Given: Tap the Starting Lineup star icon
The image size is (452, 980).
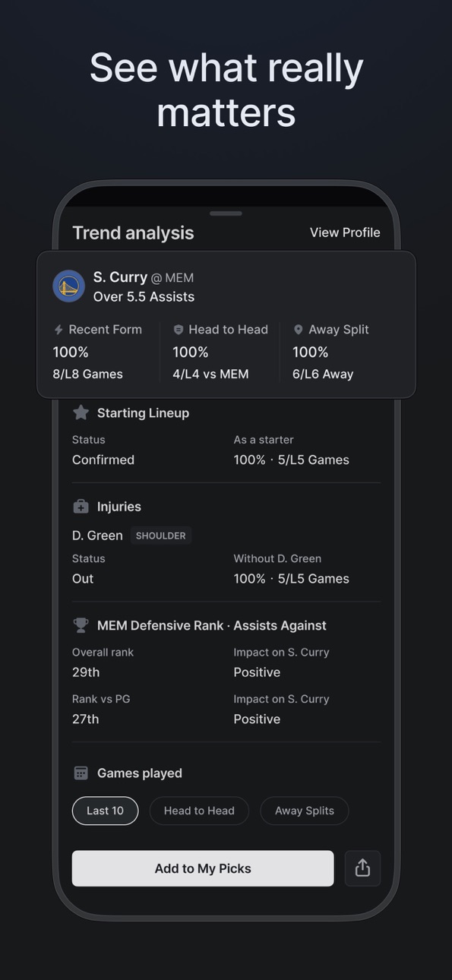Looking at the screenshot, I should (81, 413).
